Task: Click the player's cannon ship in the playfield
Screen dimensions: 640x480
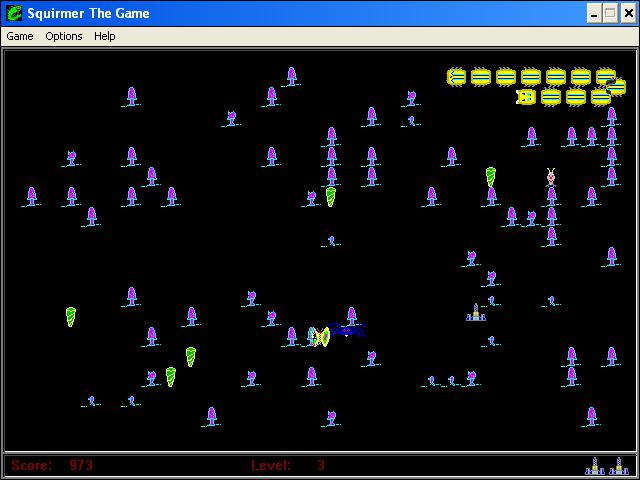Action: (x=476, y=312)
